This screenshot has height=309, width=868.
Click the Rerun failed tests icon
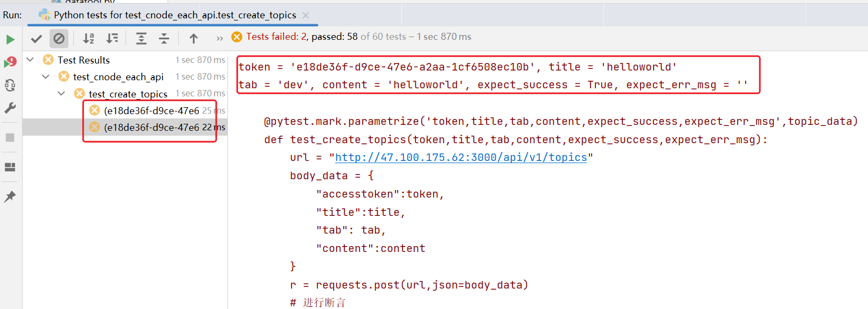[x=10, y=62]
